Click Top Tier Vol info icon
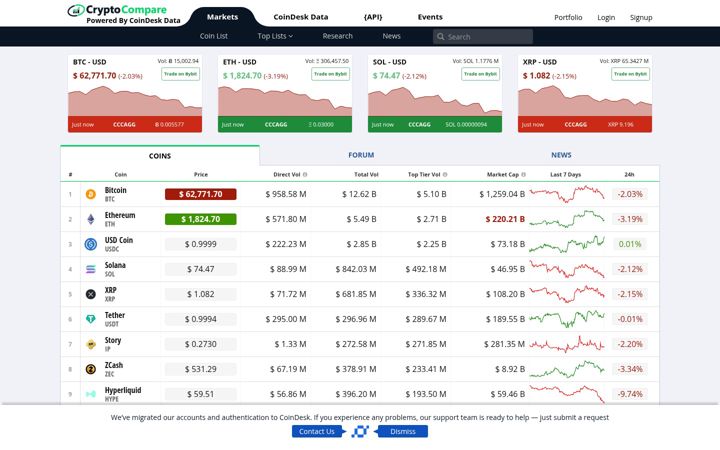The image size is (720, 450). click(x=445, y=174)
